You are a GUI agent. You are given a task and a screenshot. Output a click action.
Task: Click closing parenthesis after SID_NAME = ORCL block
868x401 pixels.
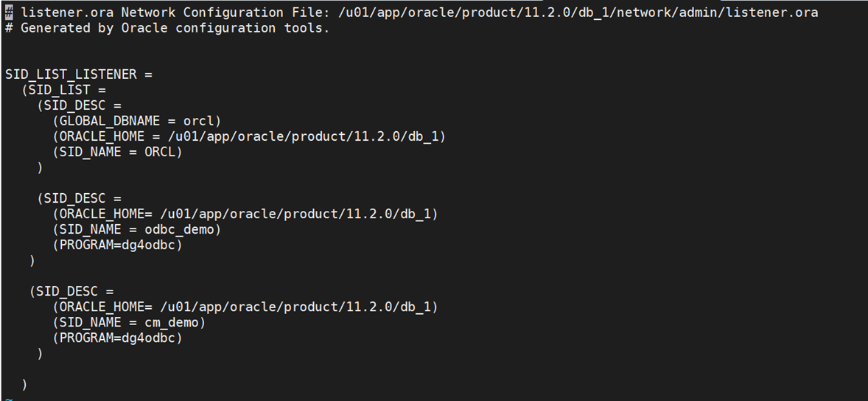[x=40, y=167]
